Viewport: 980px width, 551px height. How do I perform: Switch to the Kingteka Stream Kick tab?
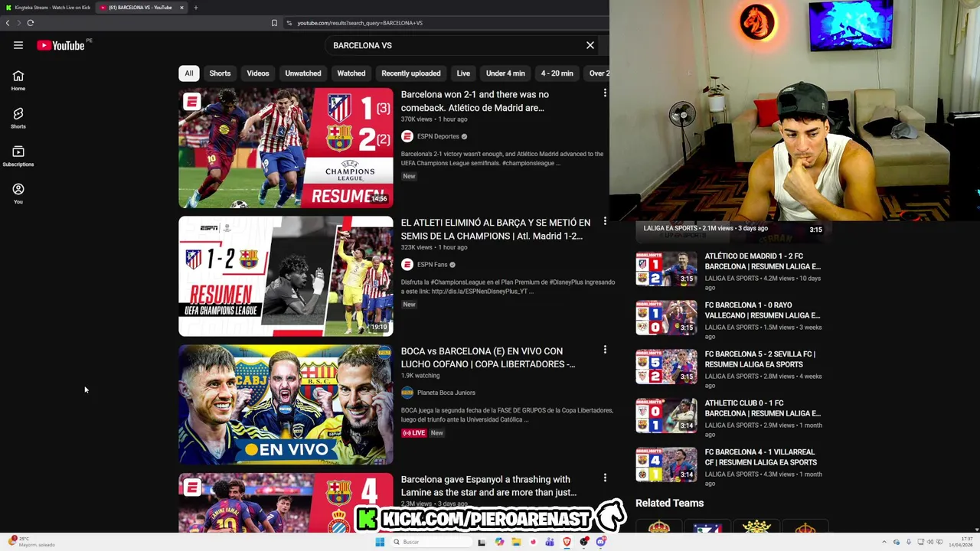click(47, 8)
